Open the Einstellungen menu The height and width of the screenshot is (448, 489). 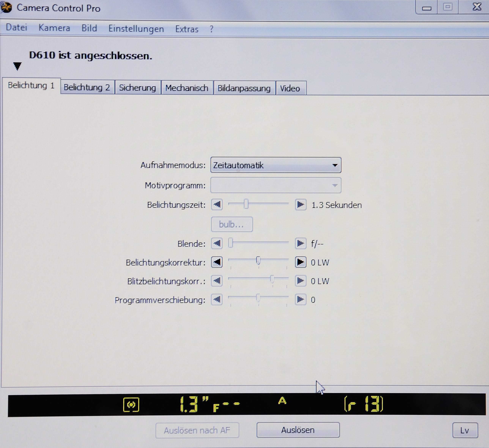pos(136,29)
